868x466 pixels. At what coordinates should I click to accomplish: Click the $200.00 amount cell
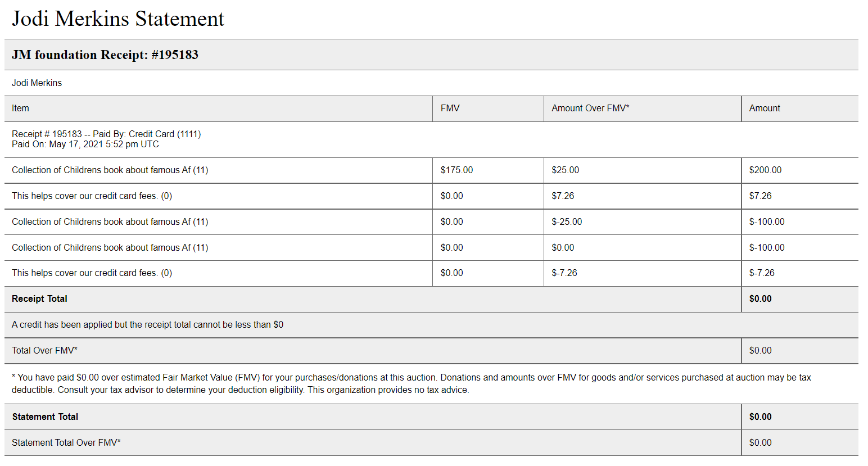tap(765, 170)
